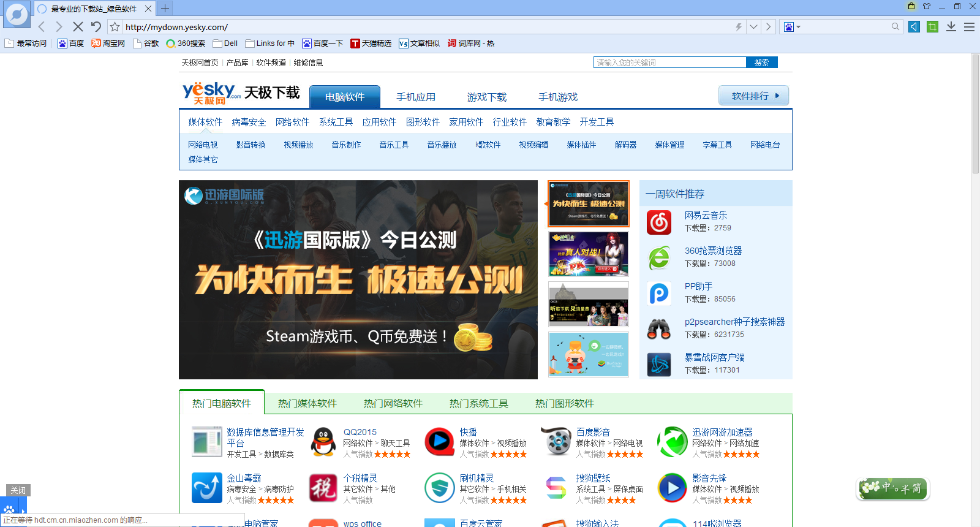Click the green screenshot crop icon

tap(932, 27)
